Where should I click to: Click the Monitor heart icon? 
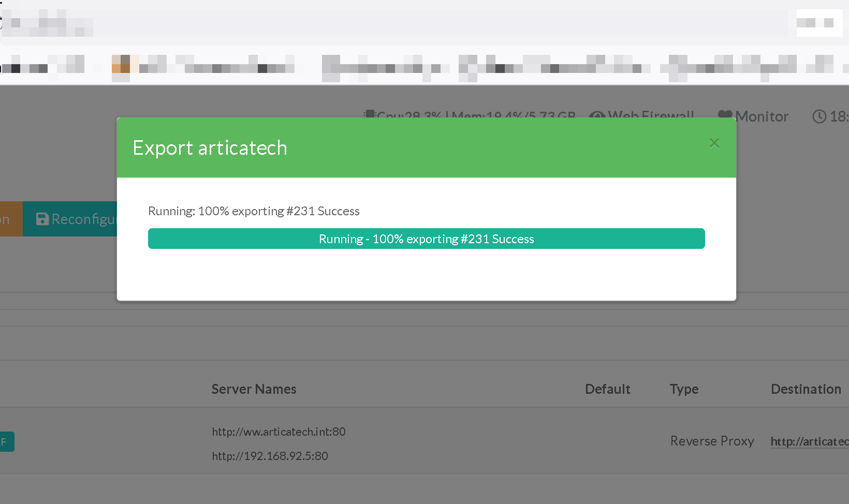pos(725,115)
